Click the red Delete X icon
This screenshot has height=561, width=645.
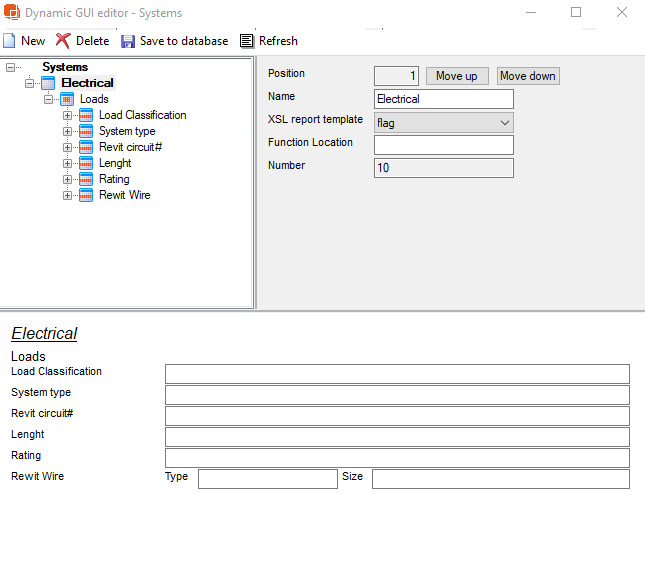pyautogui.click(x=63, y=41)
